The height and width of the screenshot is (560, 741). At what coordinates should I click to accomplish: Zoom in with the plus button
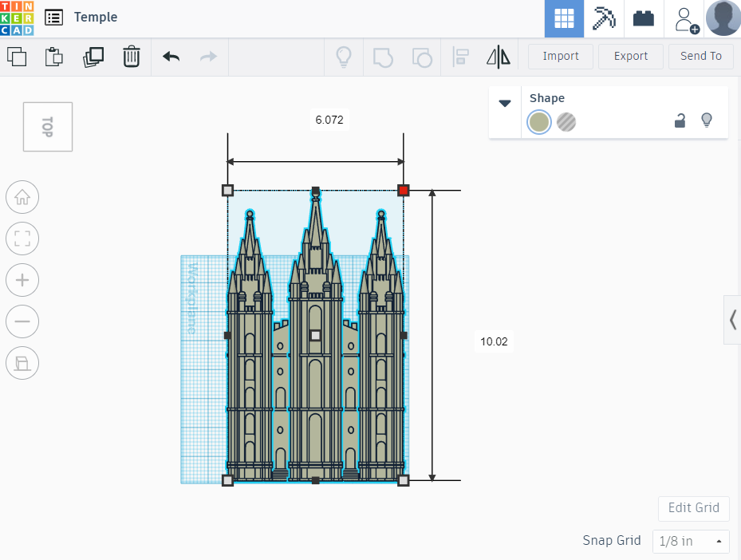click(x=22, y=280)
